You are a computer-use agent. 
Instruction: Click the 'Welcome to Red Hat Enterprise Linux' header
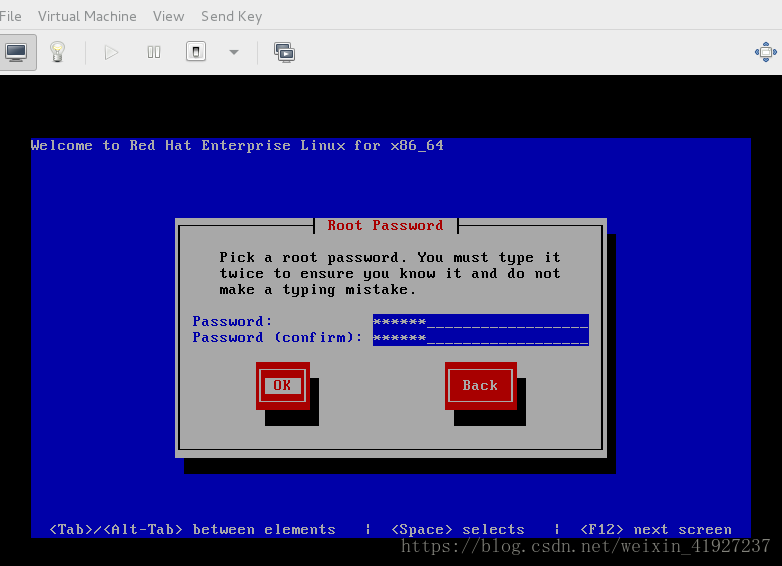point(237,146)
